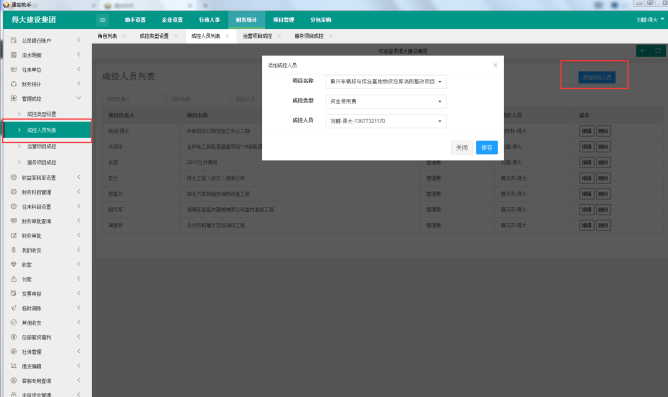Open the 项目管理 top menu
The width and height of the screenshot is (668, 397).
[x=283, y=20]
